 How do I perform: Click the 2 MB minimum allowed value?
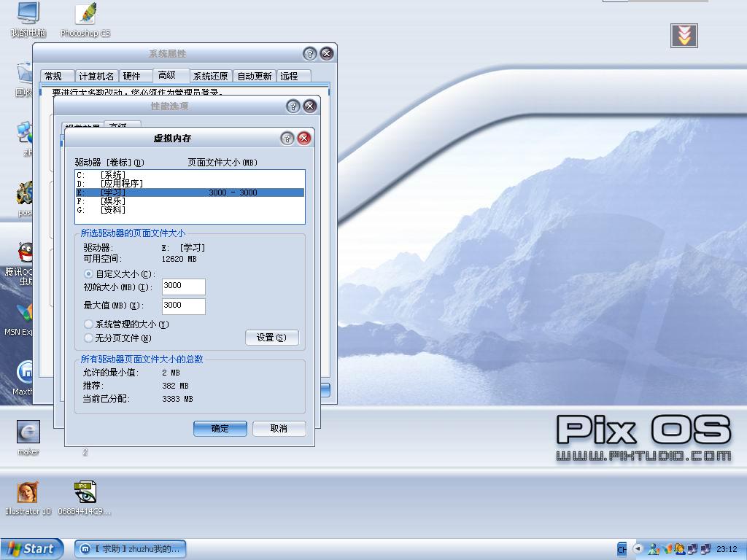point(171,373)
